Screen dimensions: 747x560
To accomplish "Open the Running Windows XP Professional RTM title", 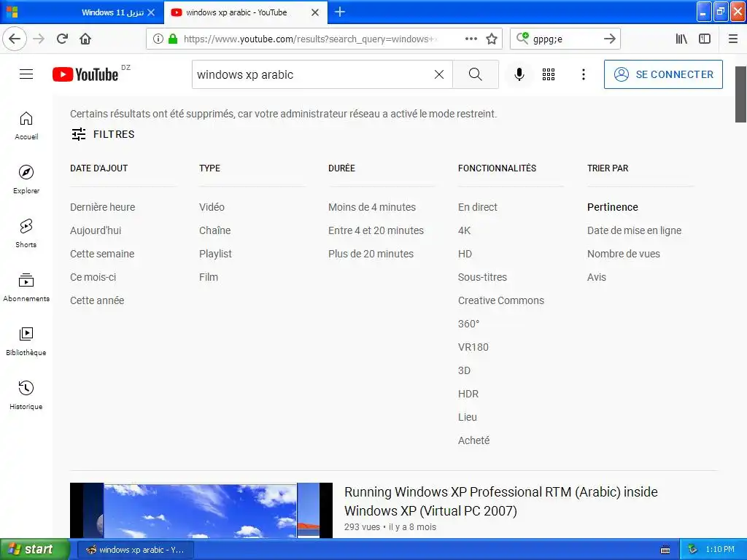I will pos(500,501).
